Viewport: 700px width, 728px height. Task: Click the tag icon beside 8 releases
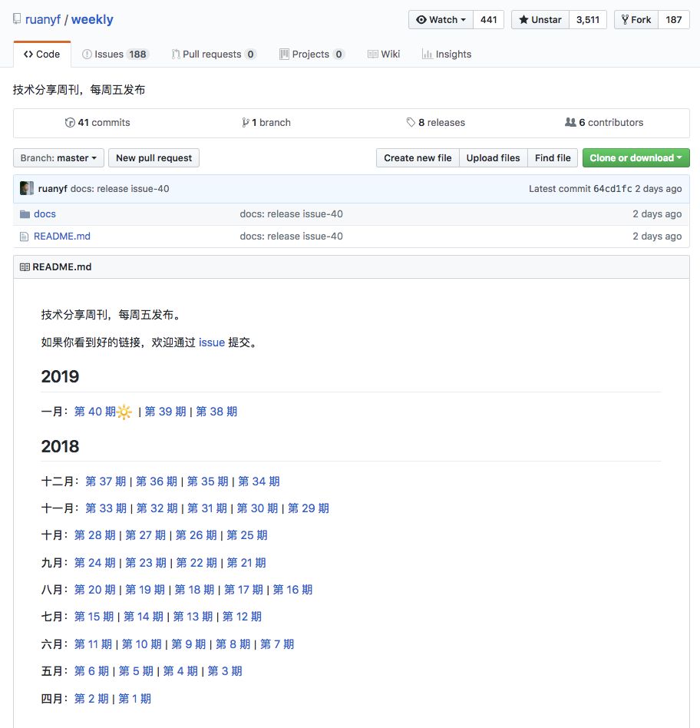[411, 123]
